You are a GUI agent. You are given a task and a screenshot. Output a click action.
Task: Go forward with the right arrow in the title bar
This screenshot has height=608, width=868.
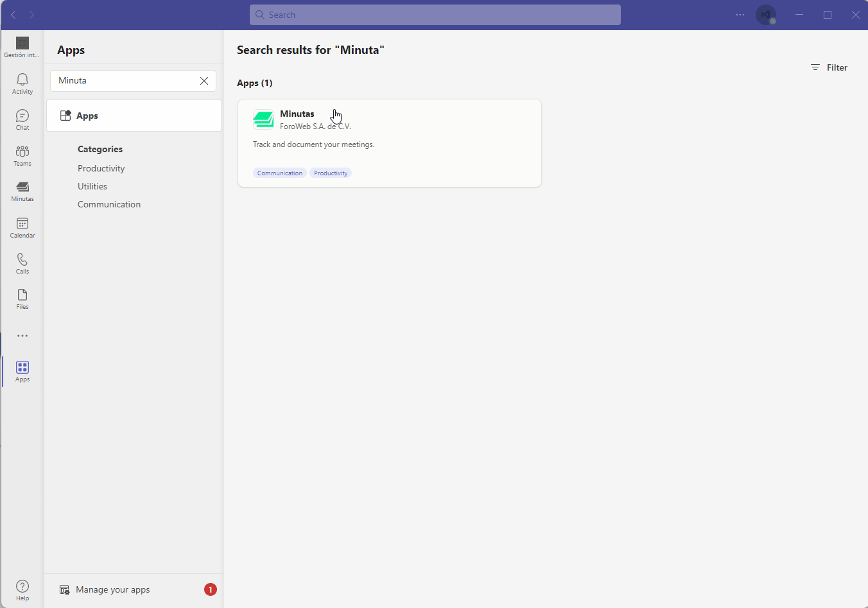[x=31, y=15]
